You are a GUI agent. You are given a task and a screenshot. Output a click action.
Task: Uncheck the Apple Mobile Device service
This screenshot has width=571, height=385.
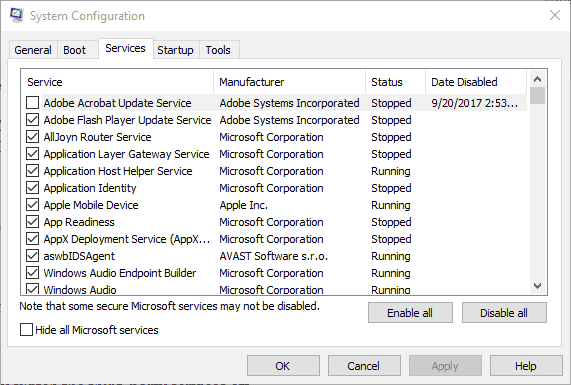[32, 205]
